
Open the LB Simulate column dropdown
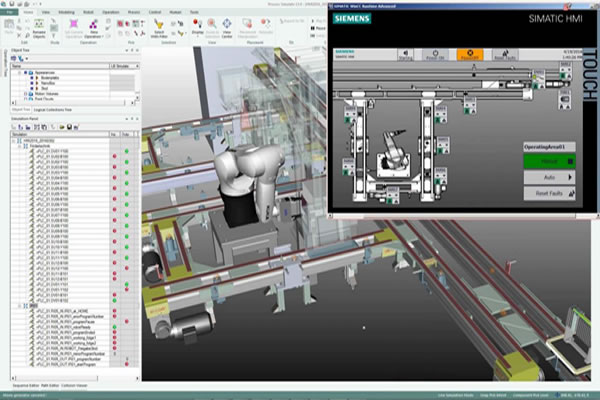pyautogui.click(x=137, y=66)
